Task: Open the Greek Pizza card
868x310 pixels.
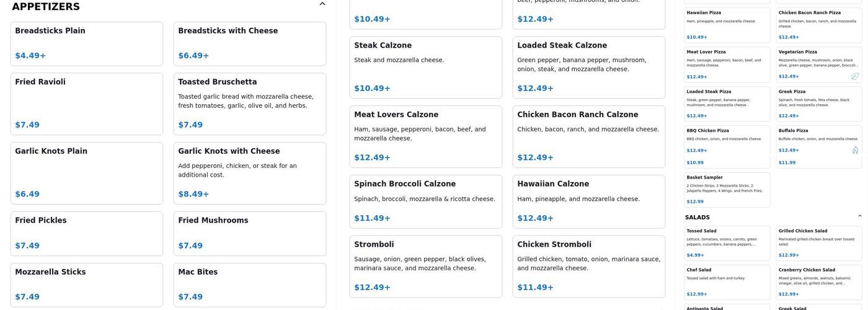Action: [818, 104]
